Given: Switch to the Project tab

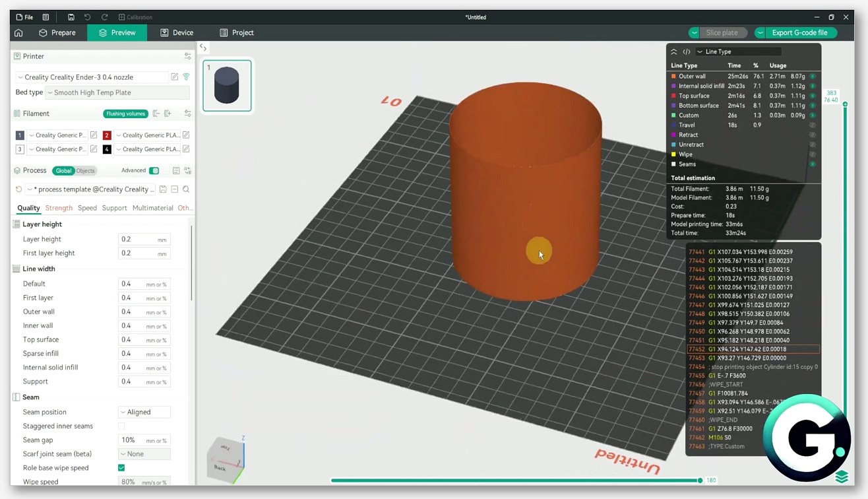Looking at the screenshot, I should 237,32.
